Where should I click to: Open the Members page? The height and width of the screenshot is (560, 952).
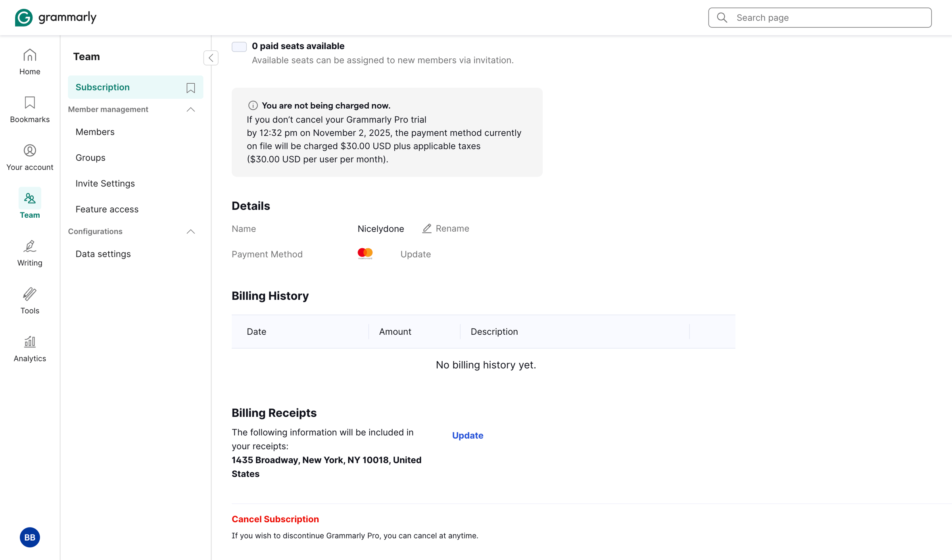95,132
